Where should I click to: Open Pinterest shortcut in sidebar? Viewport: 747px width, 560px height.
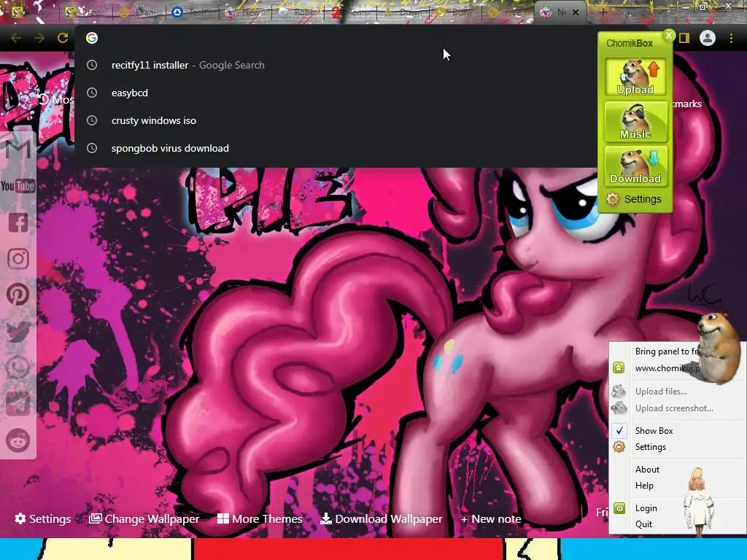[18, 295]
